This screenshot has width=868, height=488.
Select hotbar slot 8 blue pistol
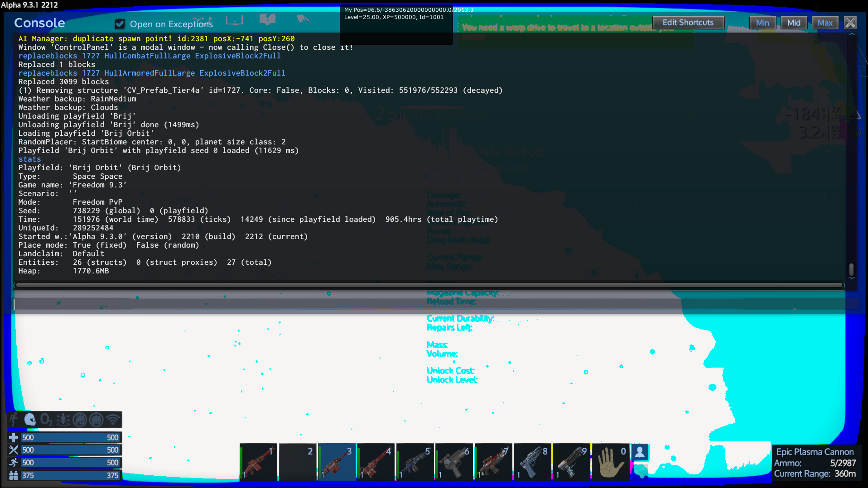[x=532, y=462]
